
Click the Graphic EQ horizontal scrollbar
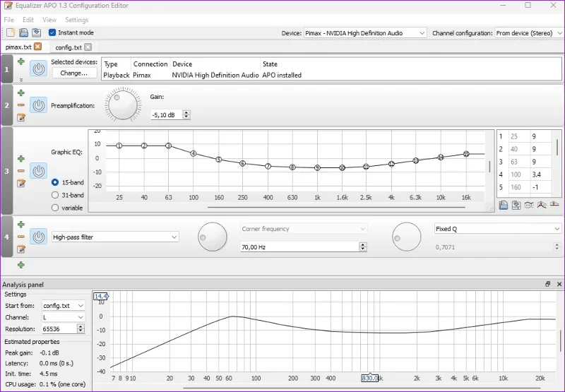336,208
